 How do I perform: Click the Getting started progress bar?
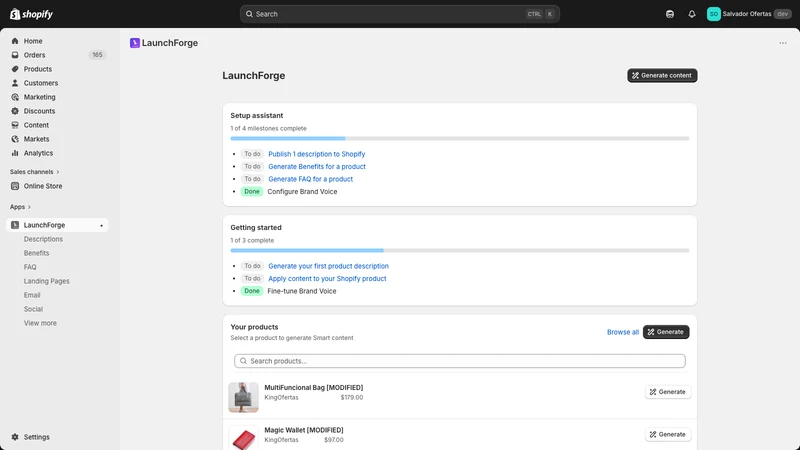460,251
